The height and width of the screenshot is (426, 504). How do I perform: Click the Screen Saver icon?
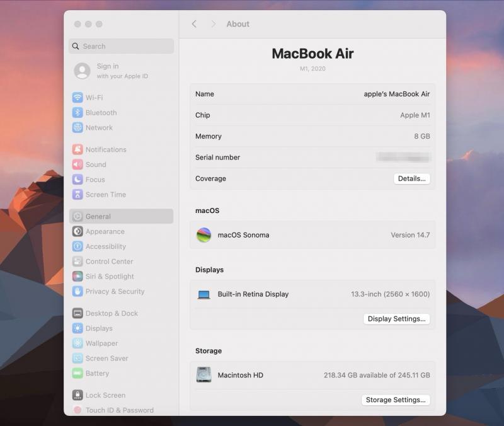point(77,358)
